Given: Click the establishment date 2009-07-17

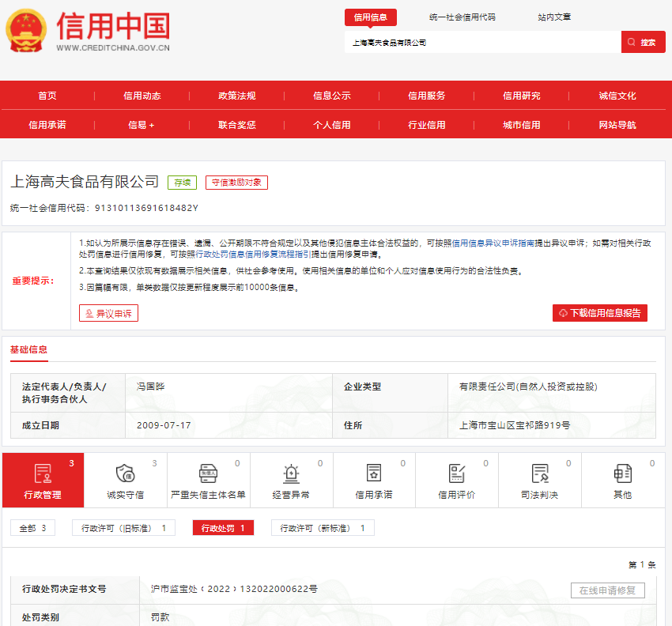Looking at the screenshot, I should (164, 425).
